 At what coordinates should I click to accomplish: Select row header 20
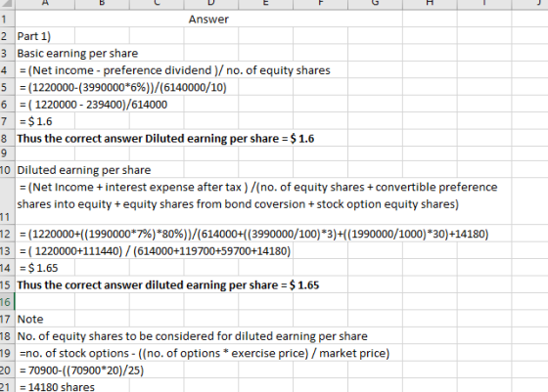pyautogui.click(x=8, y=370)
